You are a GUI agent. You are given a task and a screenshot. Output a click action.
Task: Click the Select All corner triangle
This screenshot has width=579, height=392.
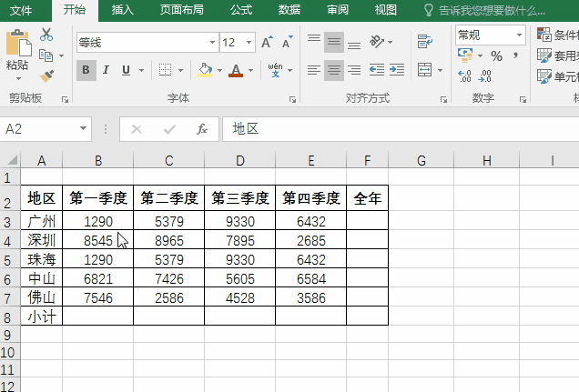click(12, 160)
